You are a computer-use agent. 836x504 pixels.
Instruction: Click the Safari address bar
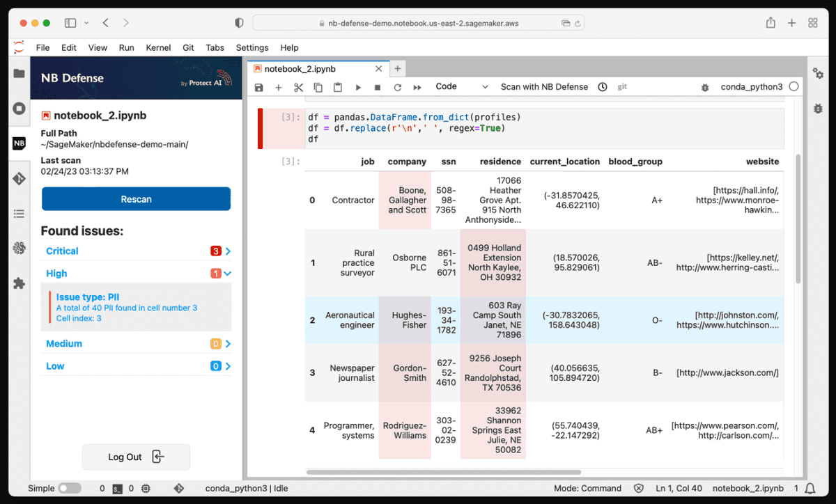click(418, 23)
